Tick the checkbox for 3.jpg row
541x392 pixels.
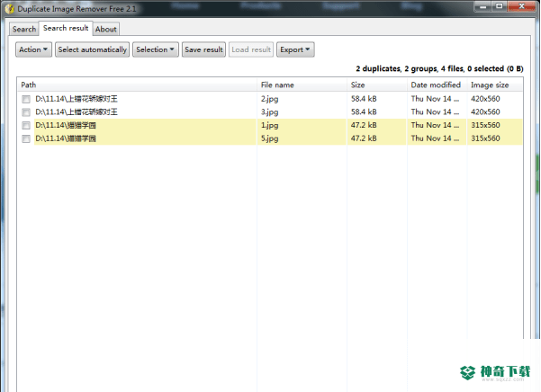click(x=26, y=112)
